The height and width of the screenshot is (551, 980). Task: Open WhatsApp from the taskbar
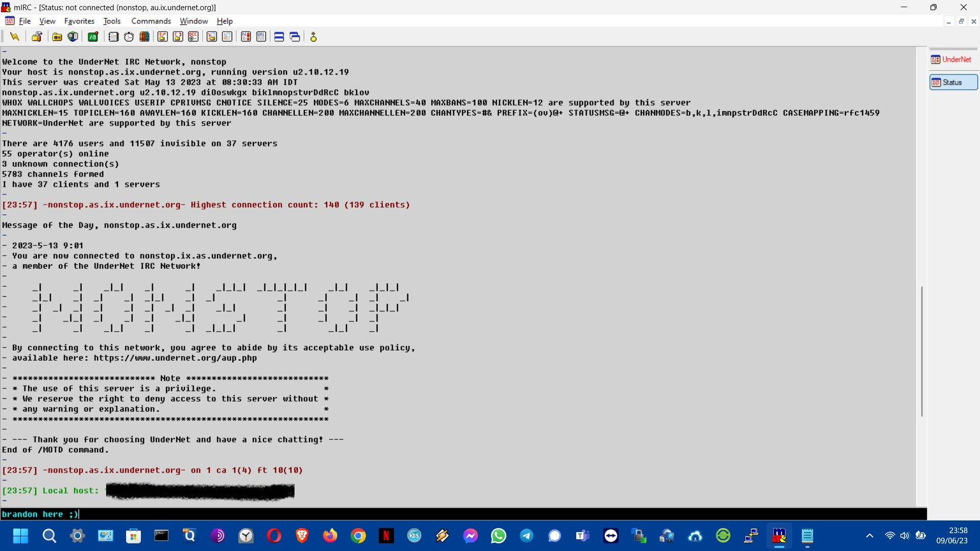click(x=499, y=536)
